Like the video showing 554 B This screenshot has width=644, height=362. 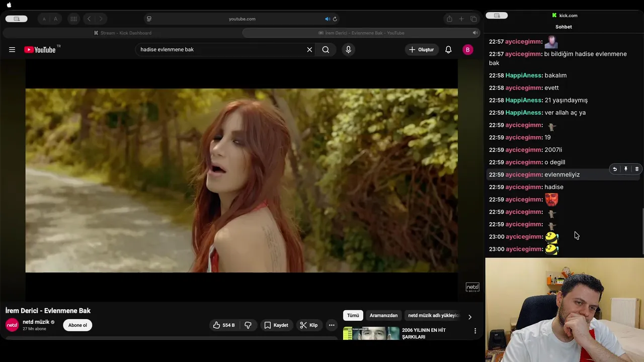pos(223,325)
